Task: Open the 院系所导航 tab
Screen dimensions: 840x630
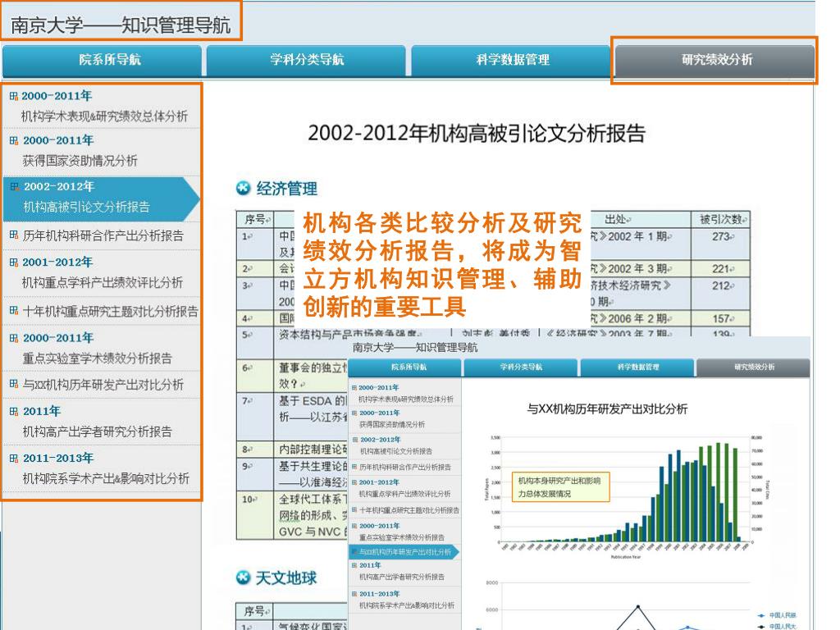Action: click(x=103, y=59)
